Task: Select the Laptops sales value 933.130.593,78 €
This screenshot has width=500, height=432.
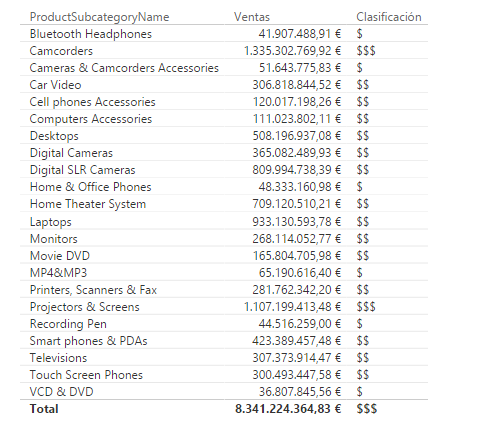Action: (x=297, y=222)
